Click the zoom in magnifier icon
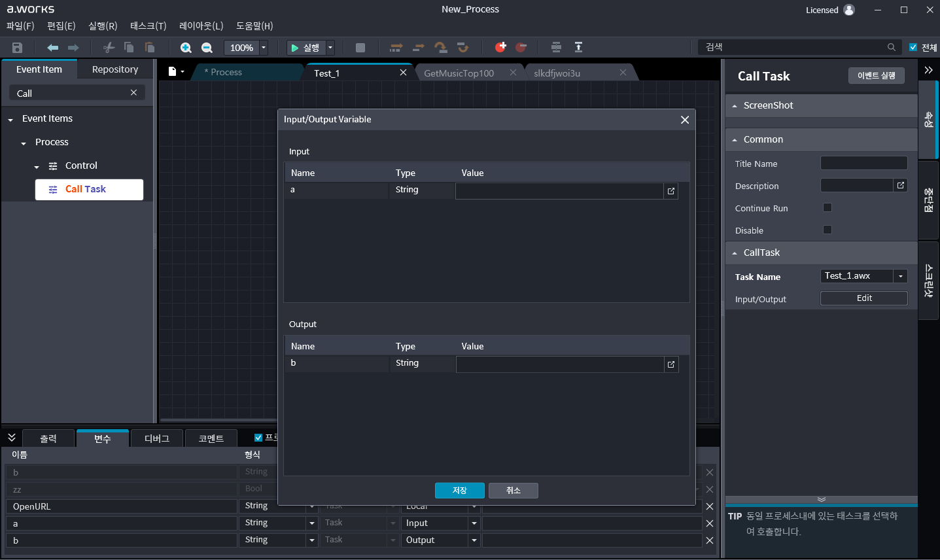 pos(186,48)
